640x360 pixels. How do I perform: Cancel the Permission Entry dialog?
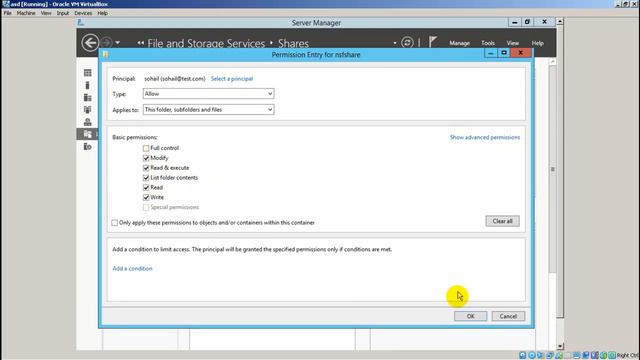[x=508, y=316]
